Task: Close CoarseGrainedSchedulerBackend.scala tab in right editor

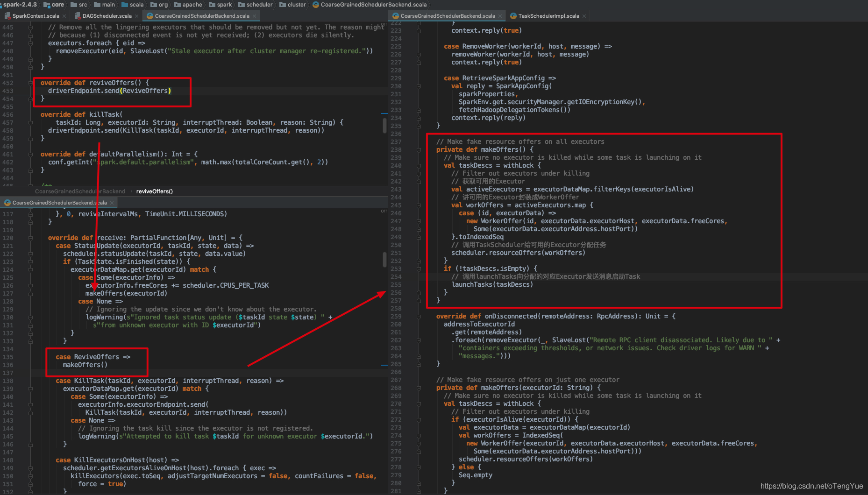Action: [x=500, y=16]
